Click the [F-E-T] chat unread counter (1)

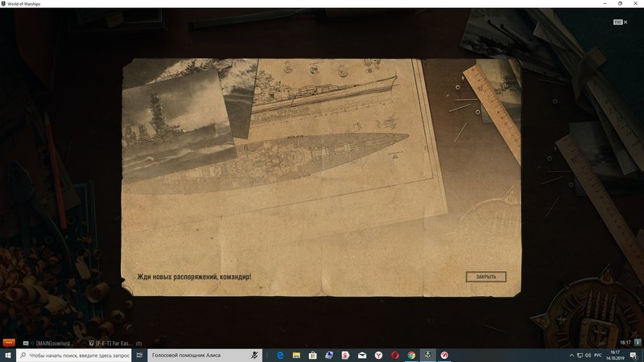[x=138, y=343]
